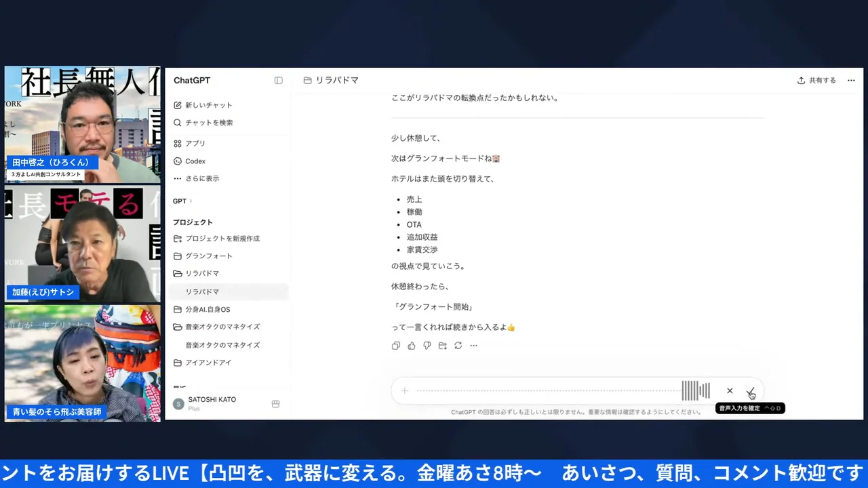This screenshot has height=488, width=868.
Task: Collapse the ChatGPT sidebar panel icon
Action: coord(278,80)
